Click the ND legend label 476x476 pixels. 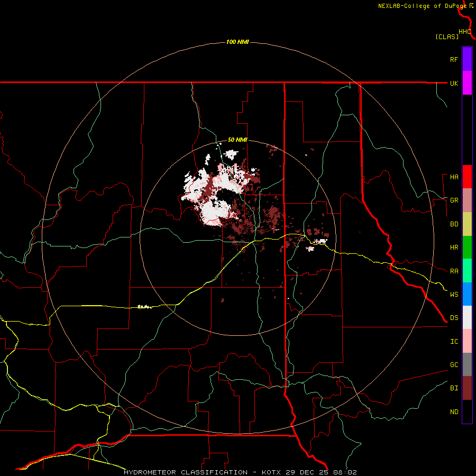coord(454,411)
